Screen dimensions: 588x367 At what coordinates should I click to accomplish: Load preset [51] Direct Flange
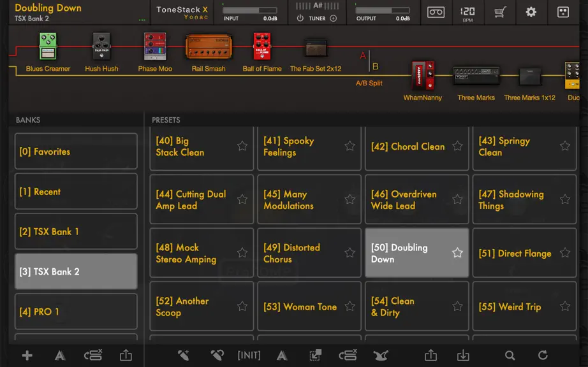click(x=524, y=253)
